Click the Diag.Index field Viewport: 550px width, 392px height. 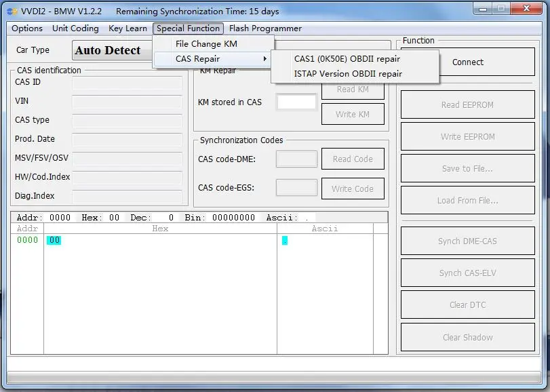(x=127, y=197)
